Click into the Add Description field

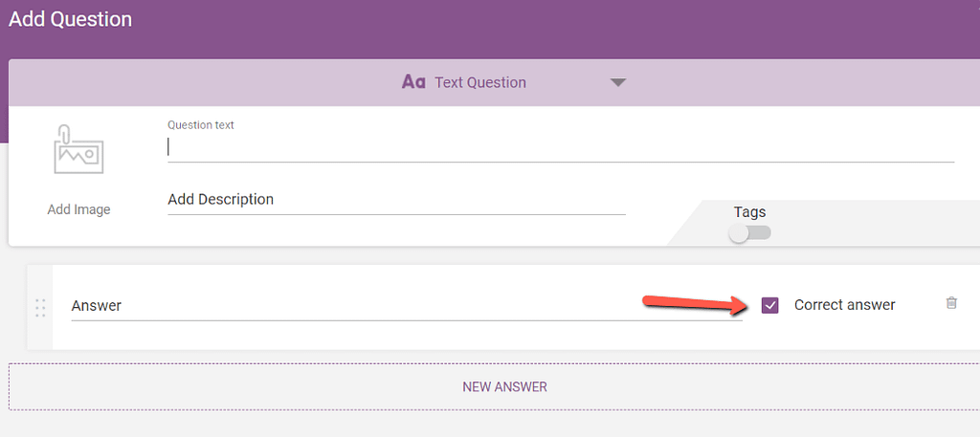click(x=395, y=200)
